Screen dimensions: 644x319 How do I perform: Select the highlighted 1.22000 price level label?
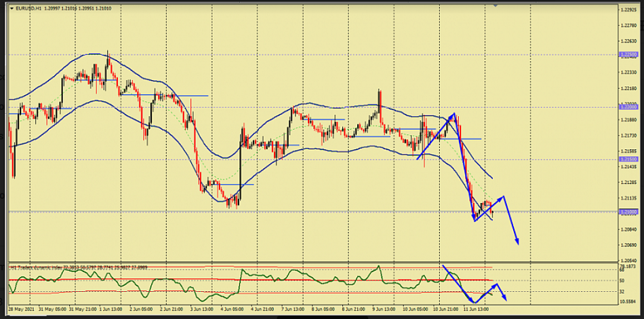click(x=628, y=107)
